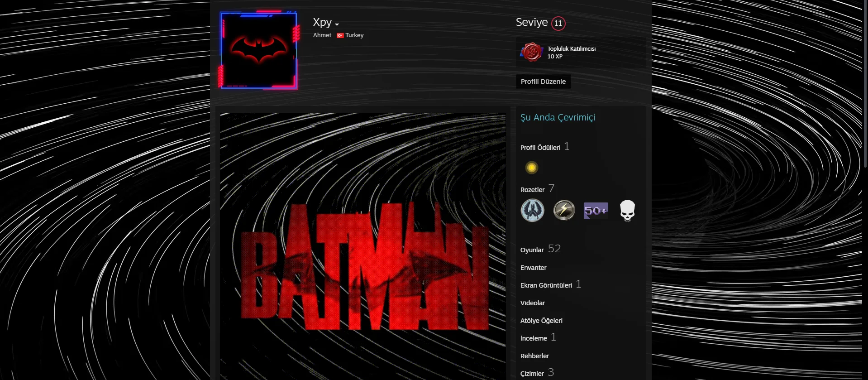This screenshot has height=380, width=868.
Task: Open the Çizimler artwork link
Action: pyautogui.click(x=532, y=374)
